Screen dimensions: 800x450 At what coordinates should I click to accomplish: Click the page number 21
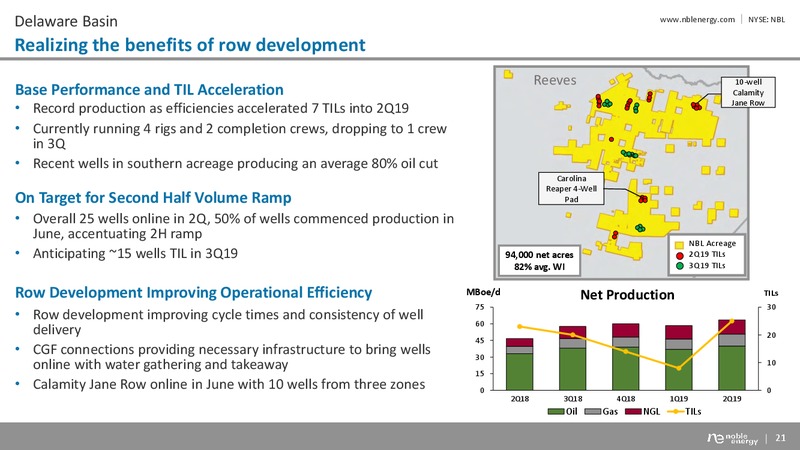click(780, 438)
